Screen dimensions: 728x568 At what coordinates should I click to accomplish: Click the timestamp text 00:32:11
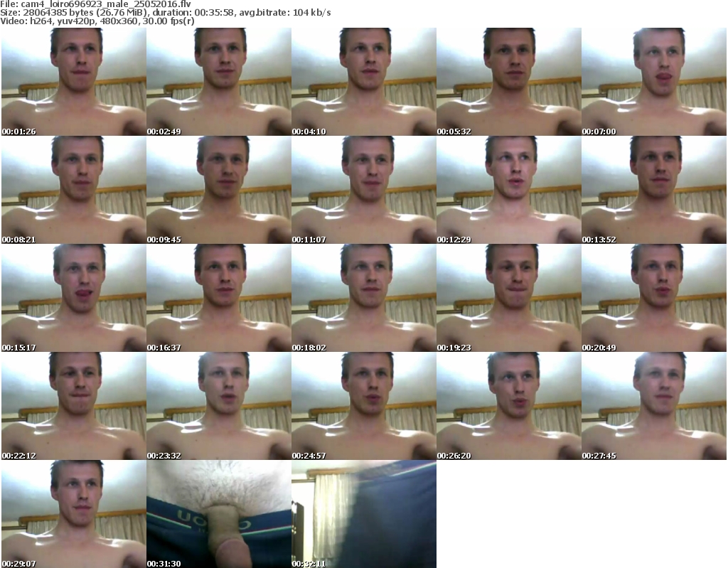pos(309,563)
